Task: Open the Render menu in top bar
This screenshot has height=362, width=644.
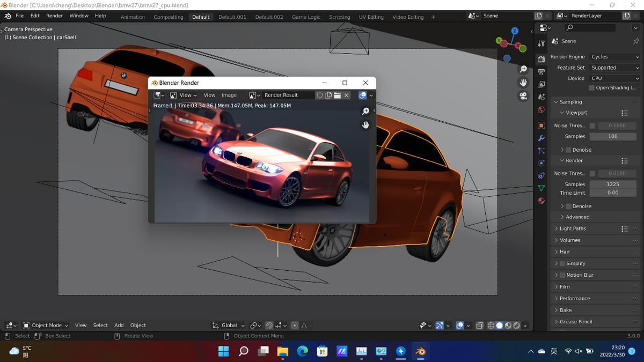Action: [54, 16]
